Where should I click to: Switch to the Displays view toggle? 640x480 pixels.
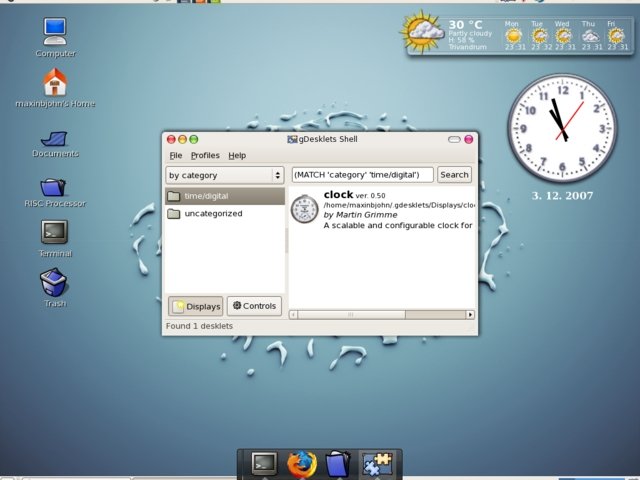click(x=195, y=306)
